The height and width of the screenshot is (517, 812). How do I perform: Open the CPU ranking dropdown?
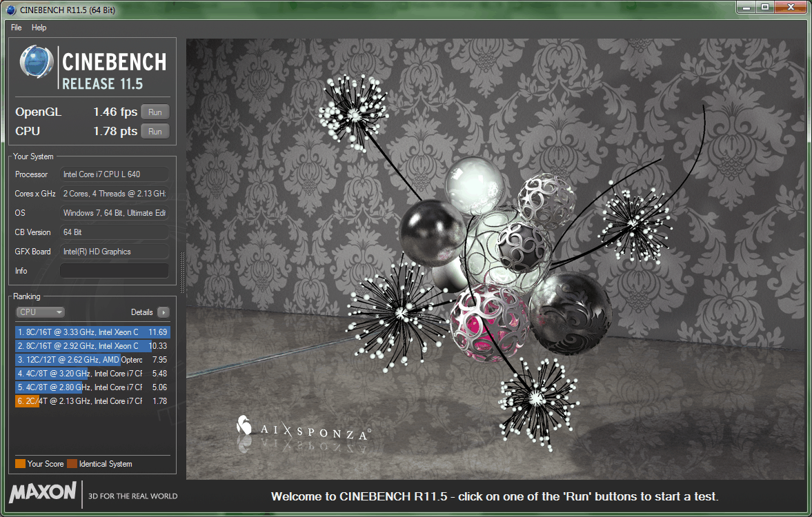41,312
